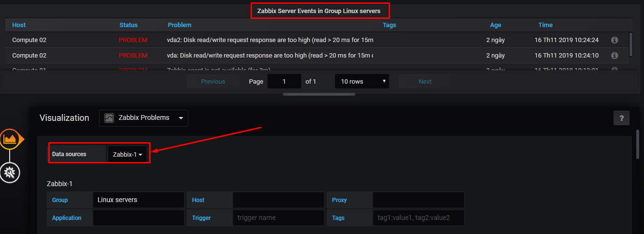Click the editor pane vertical scrollbar
This screenshot has height=234, width=644.
pos(638,144)
